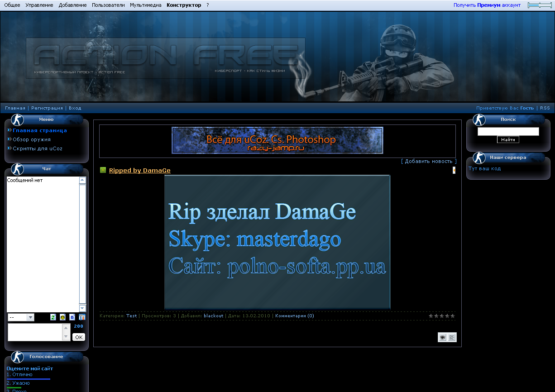
Task: Open the ? help menu
Action: 208,5
